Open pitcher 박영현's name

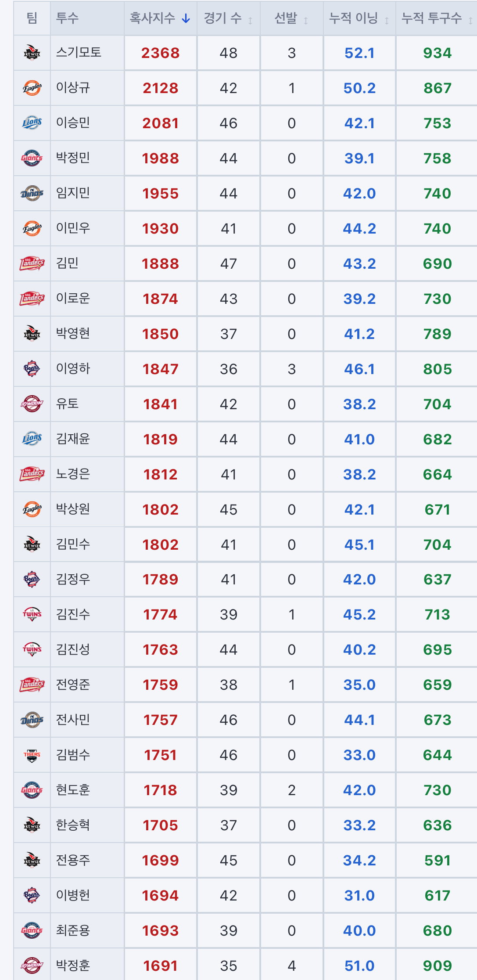tap(73, 333)
